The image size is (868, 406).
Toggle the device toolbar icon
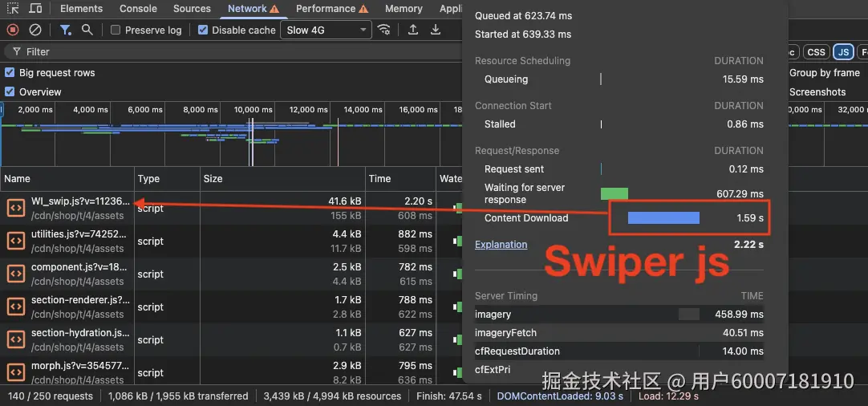[x=34, y=8]
